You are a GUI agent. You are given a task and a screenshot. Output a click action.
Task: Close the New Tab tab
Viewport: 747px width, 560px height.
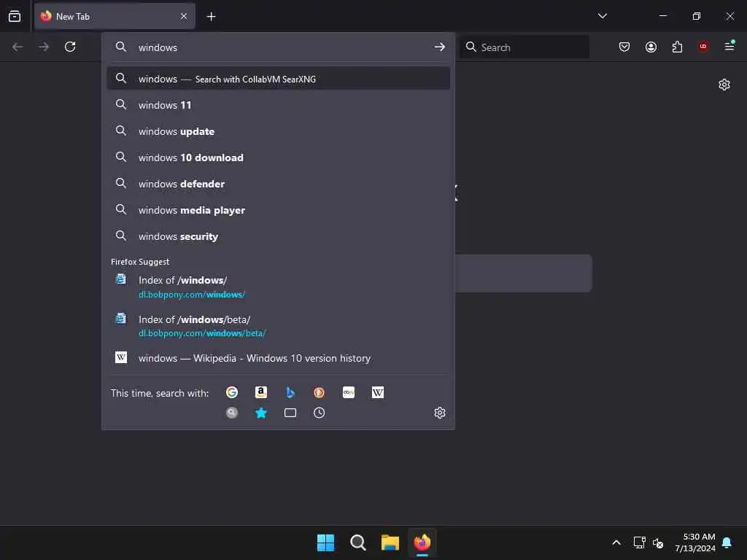coord(184,16)
